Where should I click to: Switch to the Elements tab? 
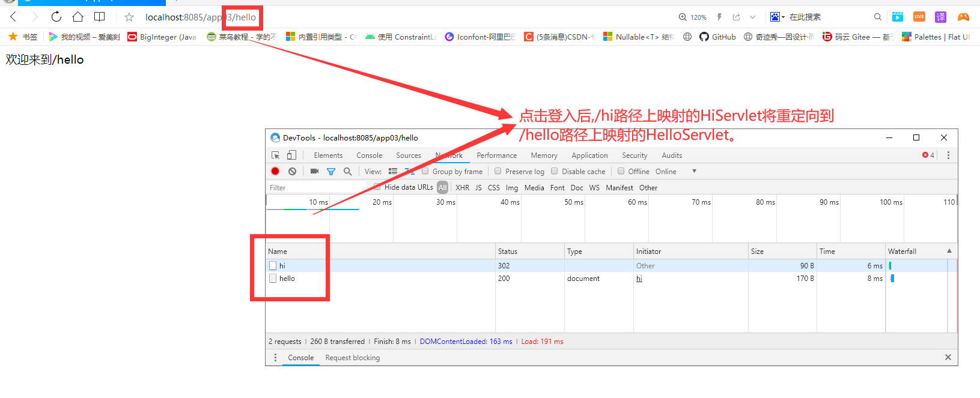coord(328,155)
